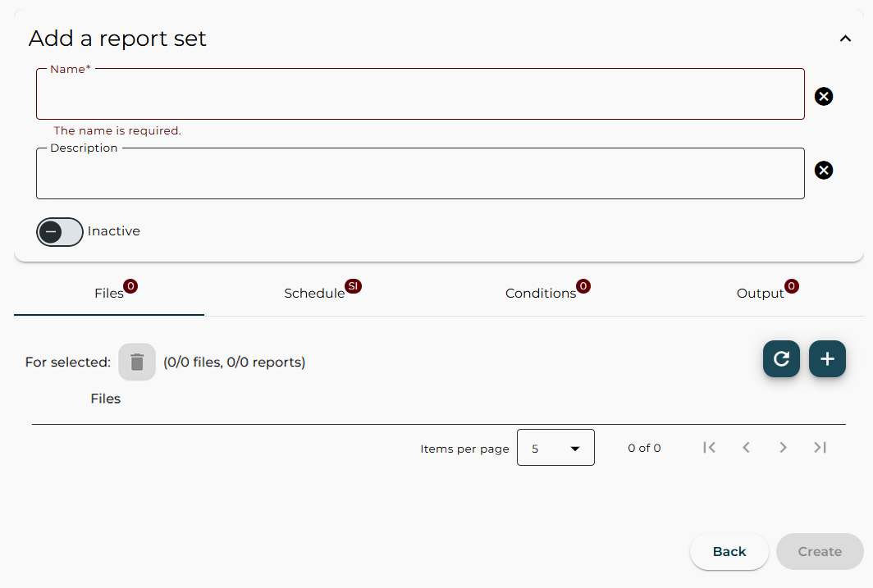The height and width of the screenshot is (588, 873).
Task: Select the Files tab
Action: [x=108, y=293]
